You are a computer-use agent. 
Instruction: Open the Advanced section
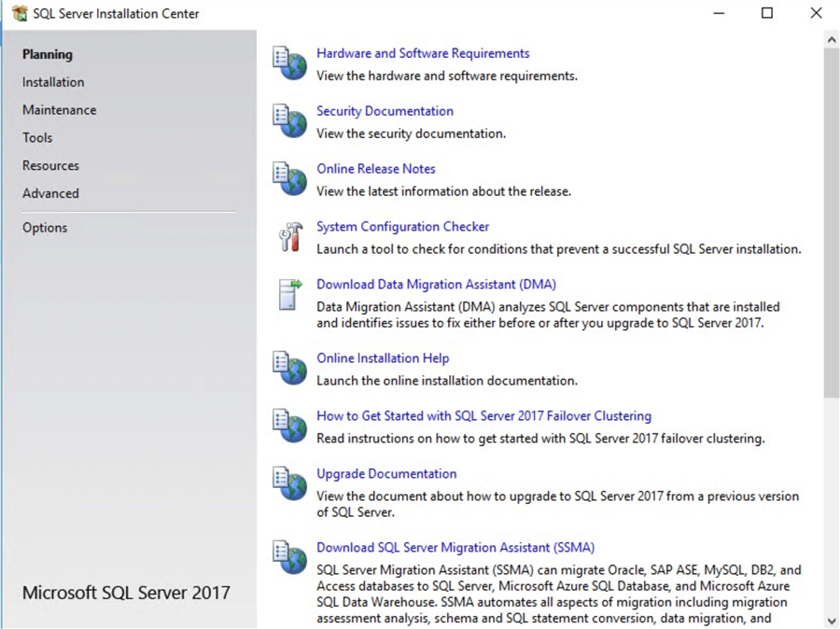tap(50, 193)
